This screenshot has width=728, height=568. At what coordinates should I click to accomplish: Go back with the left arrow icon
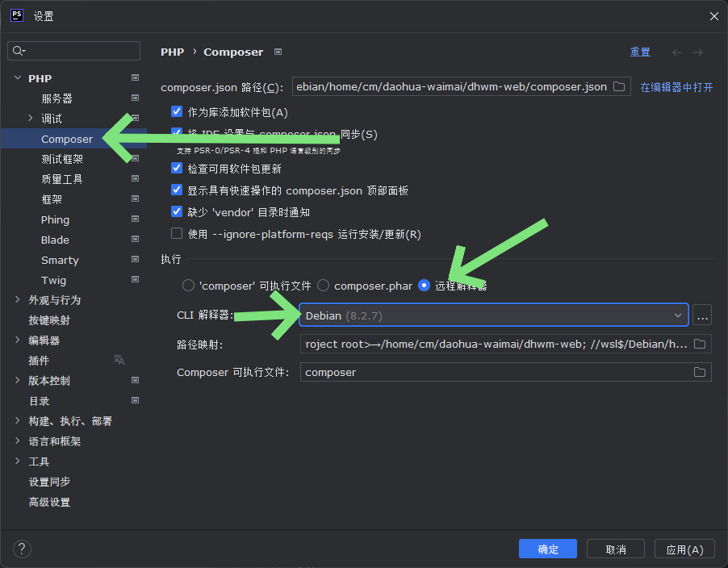point(677,52)
